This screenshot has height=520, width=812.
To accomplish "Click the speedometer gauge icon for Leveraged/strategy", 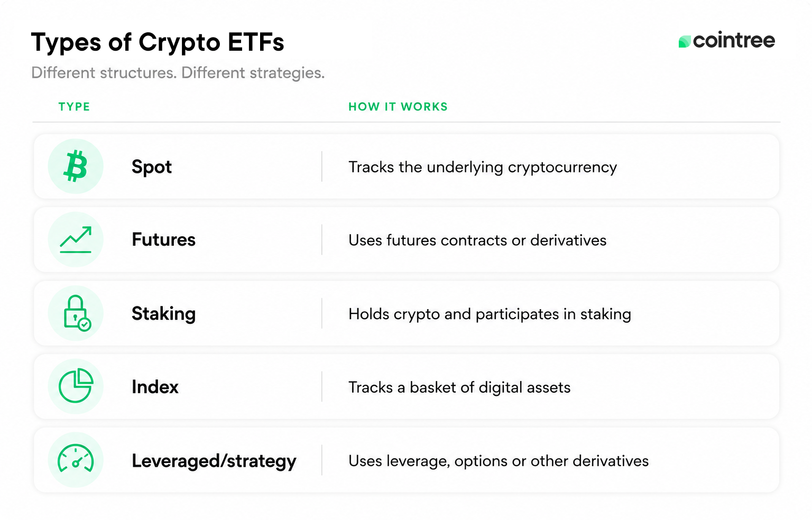I will pos(76,459).
